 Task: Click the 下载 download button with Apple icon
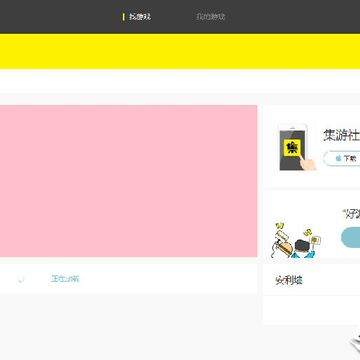pyautogui.click(x=342, y=158)
